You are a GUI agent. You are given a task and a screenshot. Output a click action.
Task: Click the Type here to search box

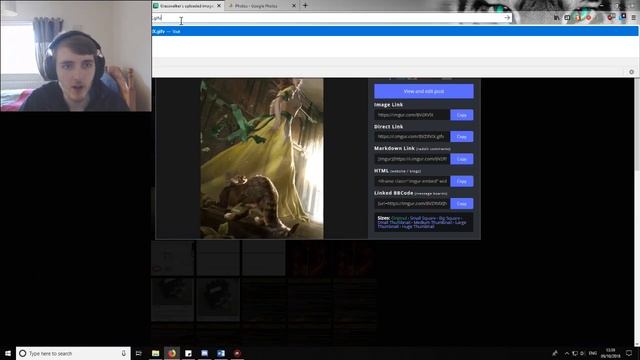[x=73, y=353]
